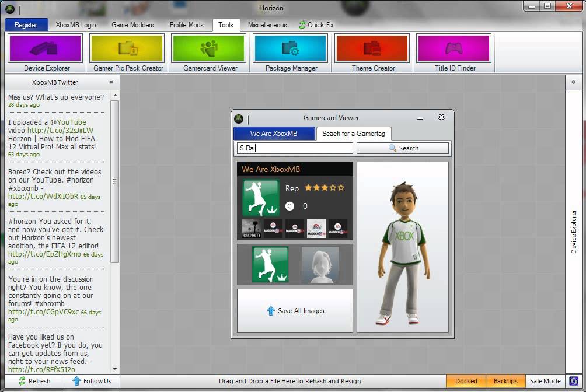
Task: Click the 'We Are XboxMB' gamercard header
Action: [x=295, y=169]
